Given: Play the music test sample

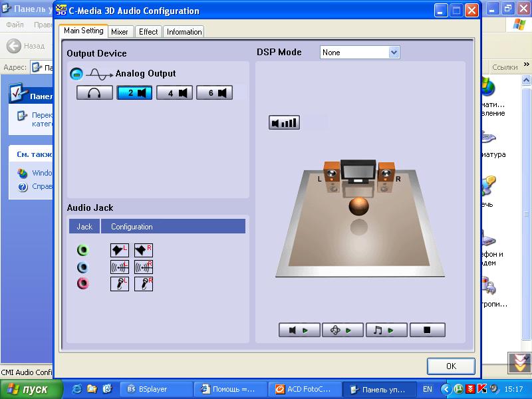Looking at the screenshot, I should 386,330.
